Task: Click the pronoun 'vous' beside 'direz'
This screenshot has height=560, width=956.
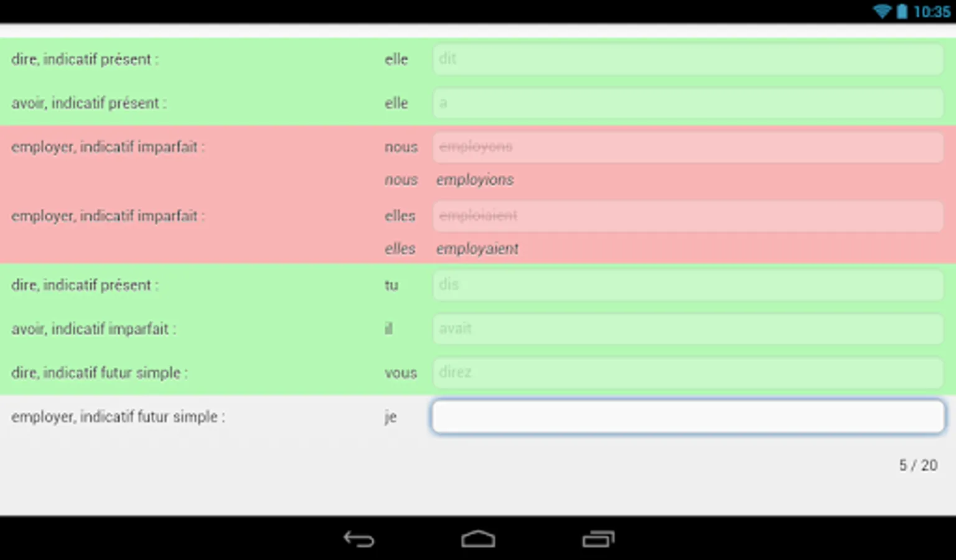Action: (401, 373)
